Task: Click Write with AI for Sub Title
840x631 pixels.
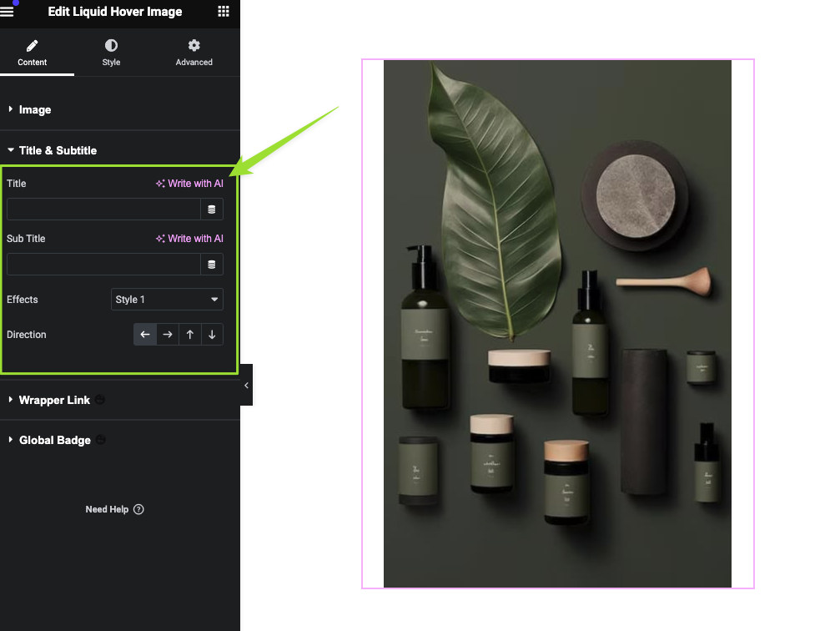Action: point(189,239)
